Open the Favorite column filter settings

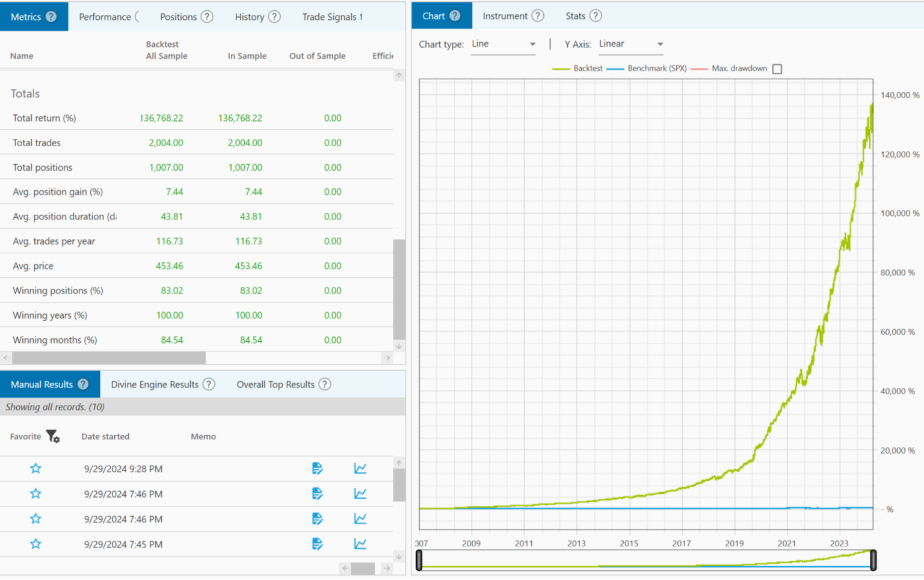coord(53,436)
